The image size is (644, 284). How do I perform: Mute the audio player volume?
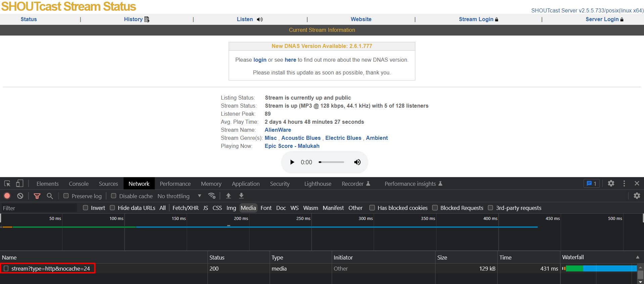coord(357,162)
